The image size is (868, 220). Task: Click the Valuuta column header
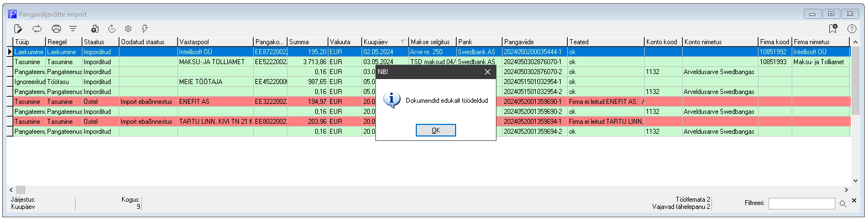coord(345,42)
